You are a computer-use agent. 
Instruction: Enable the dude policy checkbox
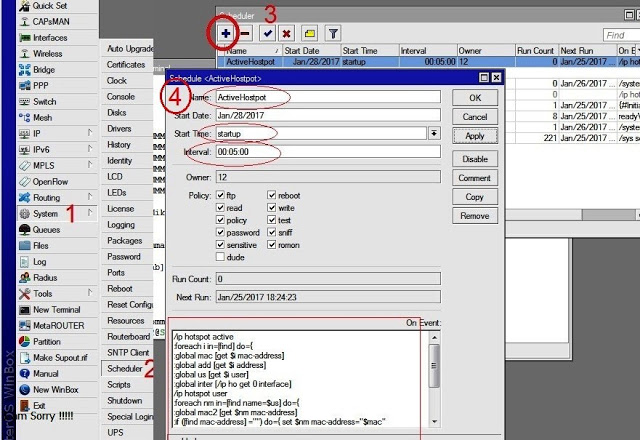click(221, 256)
